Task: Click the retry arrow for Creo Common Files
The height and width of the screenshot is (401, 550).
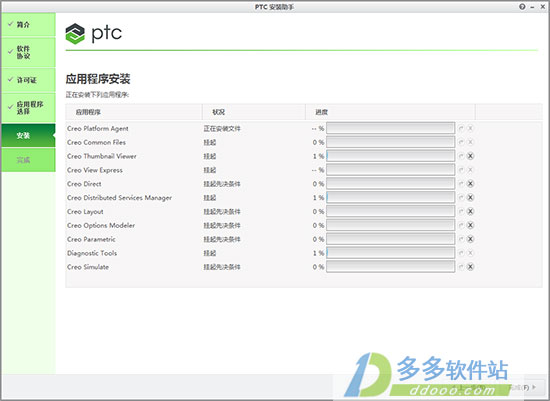Action: coord(461,142)
